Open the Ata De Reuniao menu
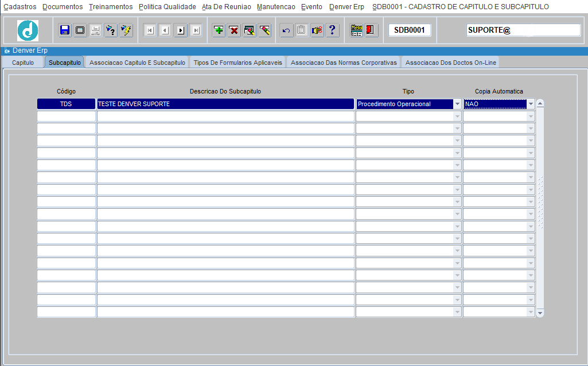Image resolution: width=588 pixels, height=366 pixels. pyautogui.click(x=227, y=7)
